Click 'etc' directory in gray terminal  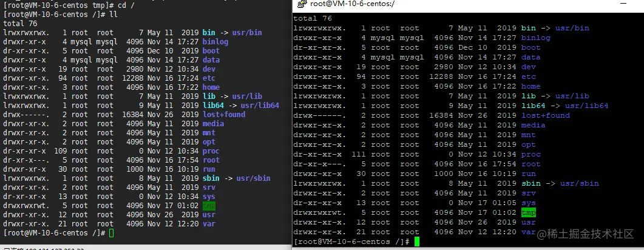[x=209, y=78]
